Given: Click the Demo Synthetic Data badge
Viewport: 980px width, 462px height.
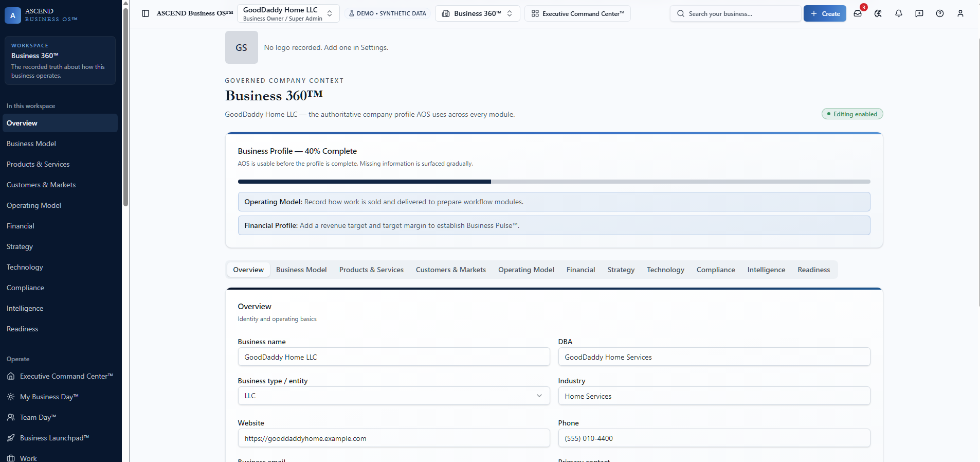Looking at the screenshot, I should click(387, 13).
